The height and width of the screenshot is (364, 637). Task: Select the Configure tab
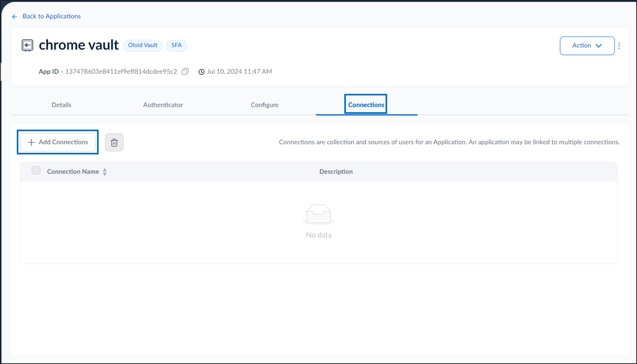pos(265,105)
